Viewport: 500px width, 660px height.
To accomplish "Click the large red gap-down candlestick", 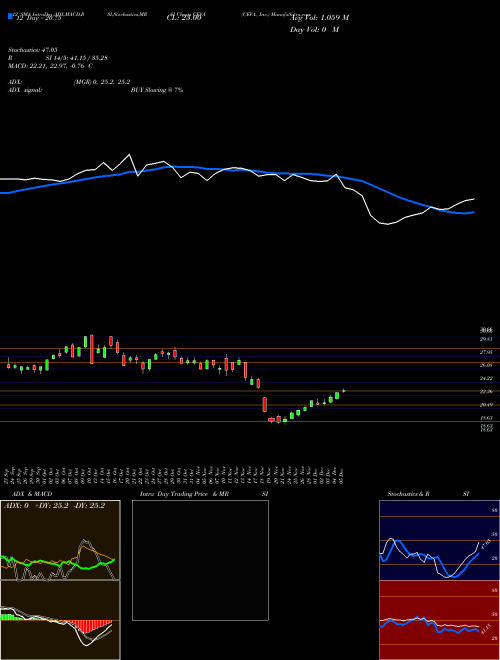I will click(265, 405).
